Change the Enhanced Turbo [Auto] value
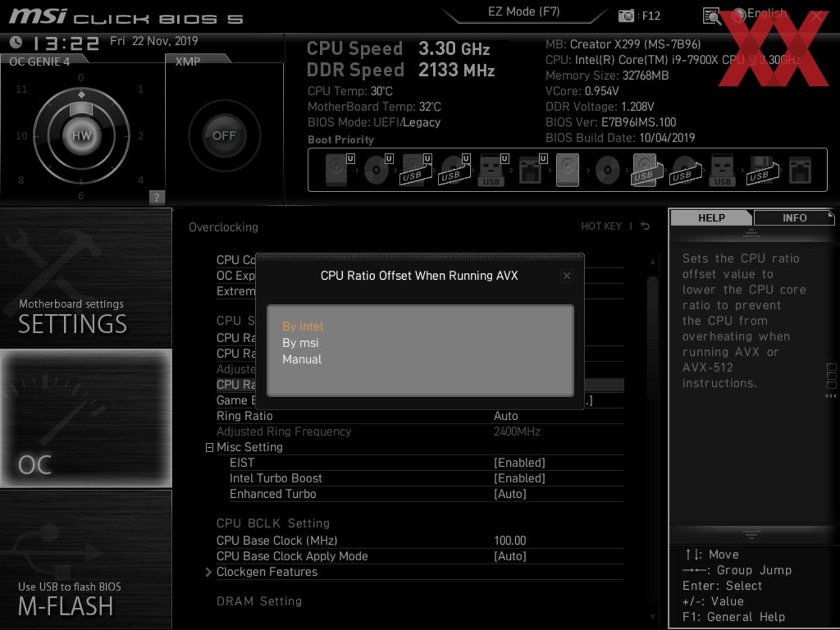The image size is (840, 630). (x=510, y=493)
